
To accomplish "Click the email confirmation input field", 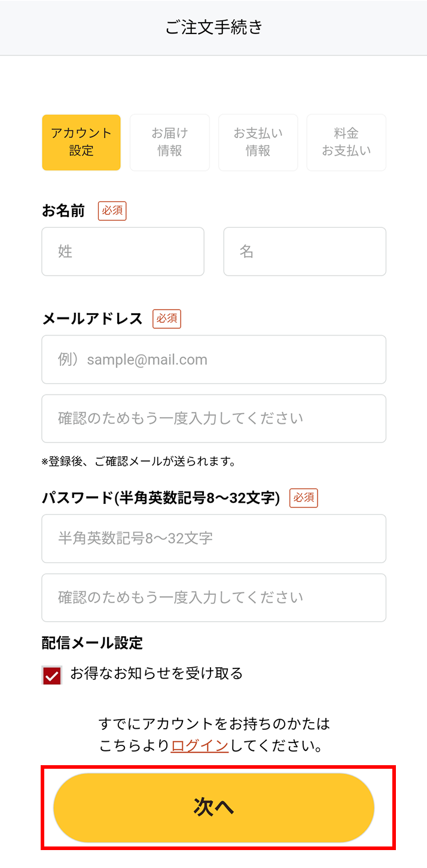I will click(213, 418).
